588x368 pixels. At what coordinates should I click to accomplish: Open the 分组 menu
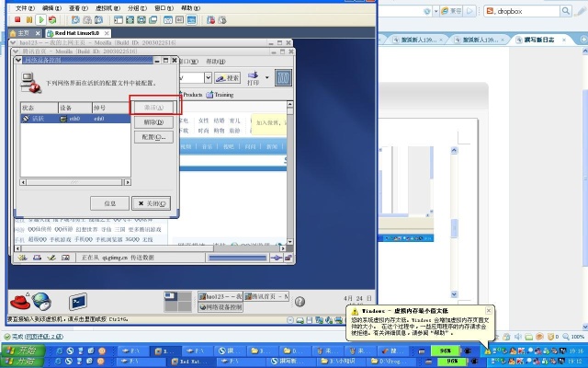point(137,8)
